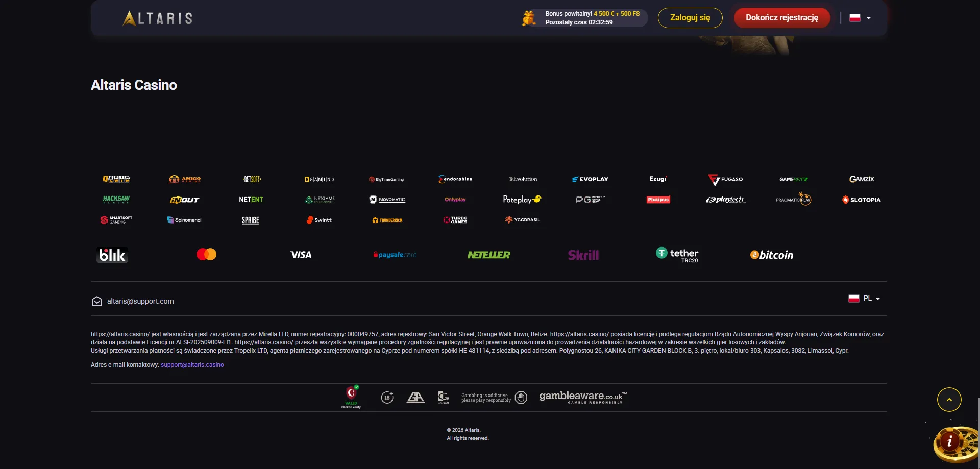Click the Dokończ rejestrację button

tap(782, 18)
